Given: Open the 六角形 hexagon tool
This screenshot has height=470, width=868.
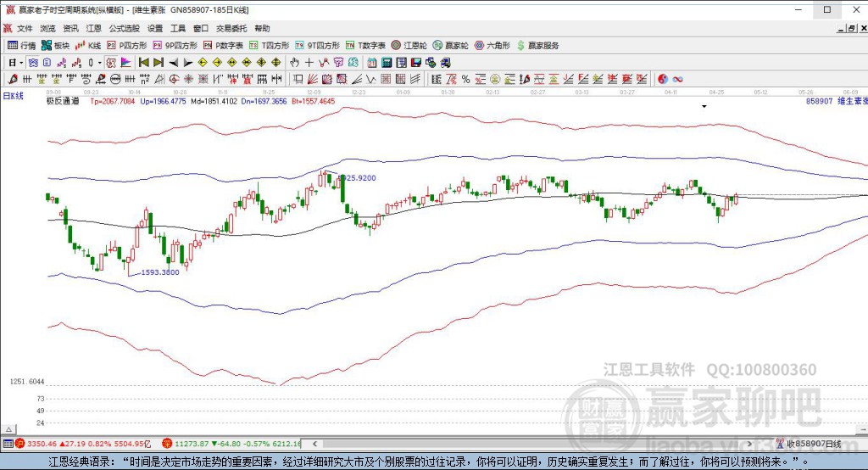Looking at the screenshot, I should [492, 46].
